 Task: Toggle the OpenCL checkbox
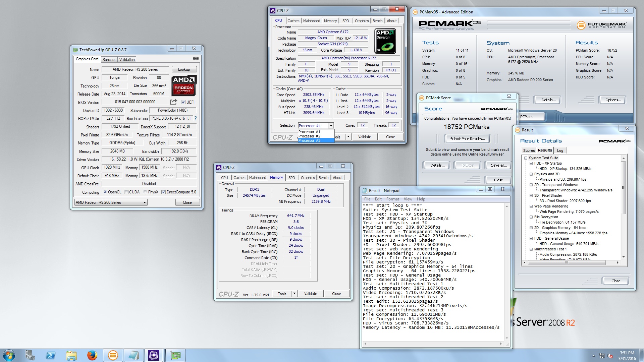[105, 192]
